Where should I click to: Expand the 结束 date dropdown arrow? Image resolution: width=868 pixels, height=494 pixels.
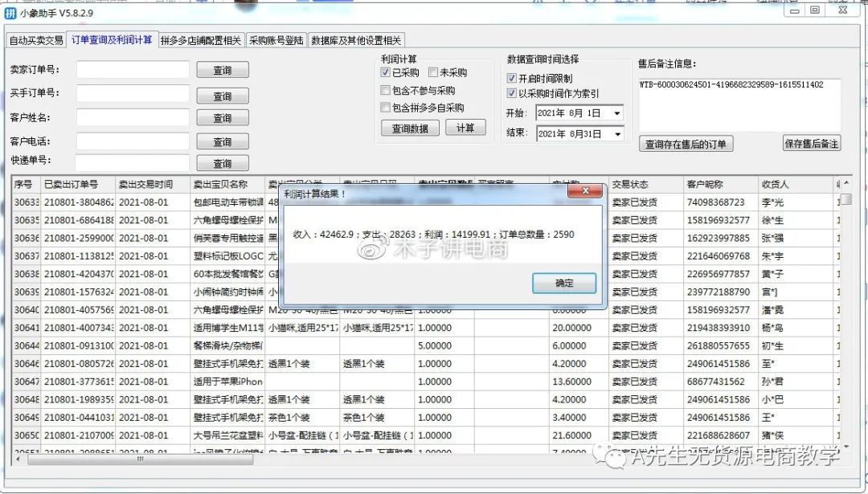point(616,134)
